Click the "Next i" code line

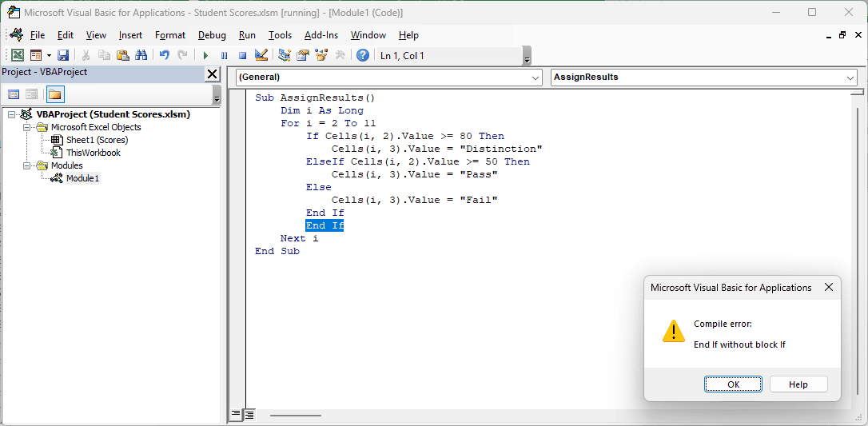point(300,238)
